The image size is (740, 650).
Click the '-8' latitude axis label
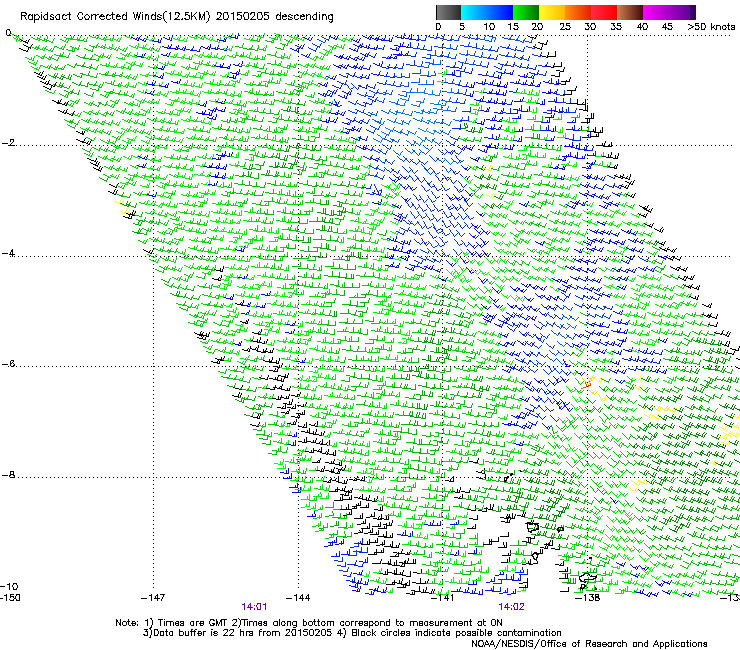pos(8,475)
